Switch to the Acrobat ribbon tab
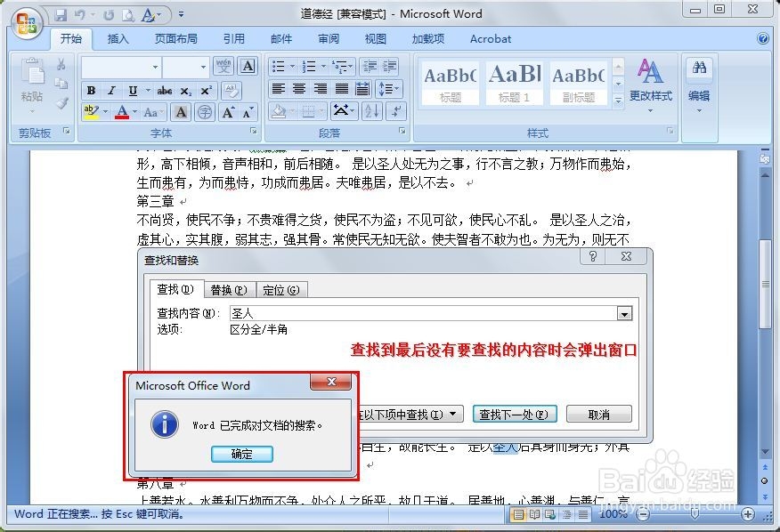 (491, 39)
